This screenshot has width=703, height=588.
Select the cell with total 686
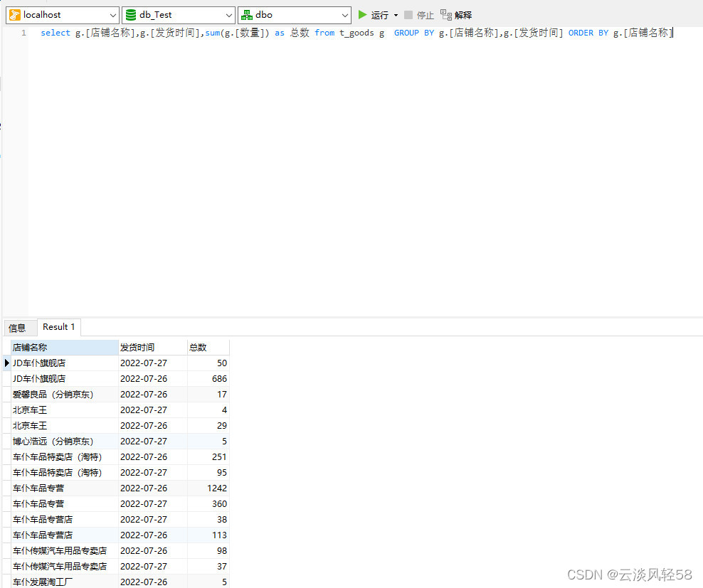pos(208,379)
